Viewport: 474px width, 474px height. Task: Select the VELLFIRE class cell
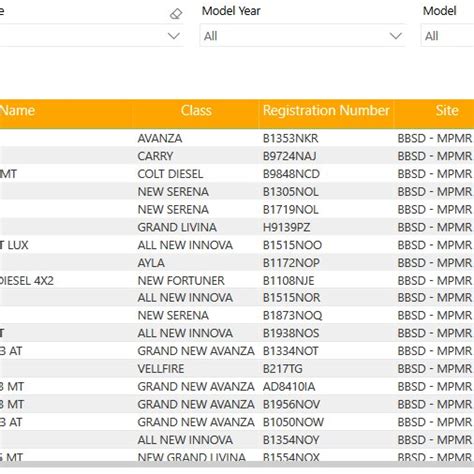pos(161,369)
